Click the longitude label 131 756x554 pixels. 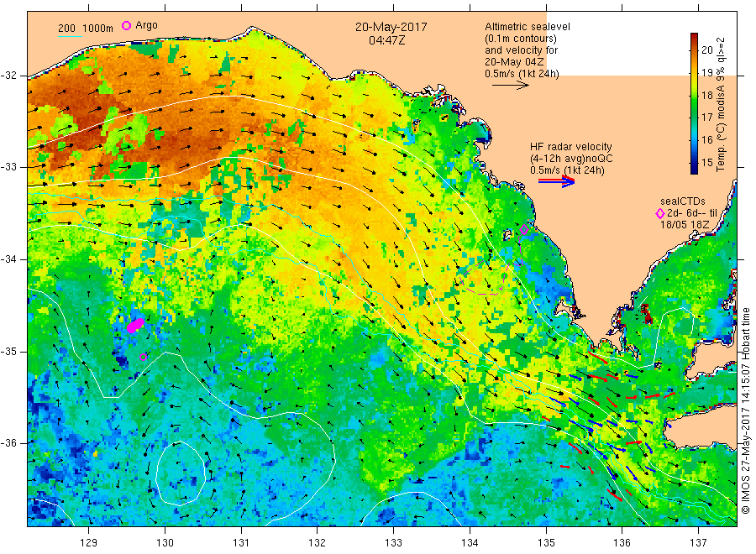coord(241,543)
